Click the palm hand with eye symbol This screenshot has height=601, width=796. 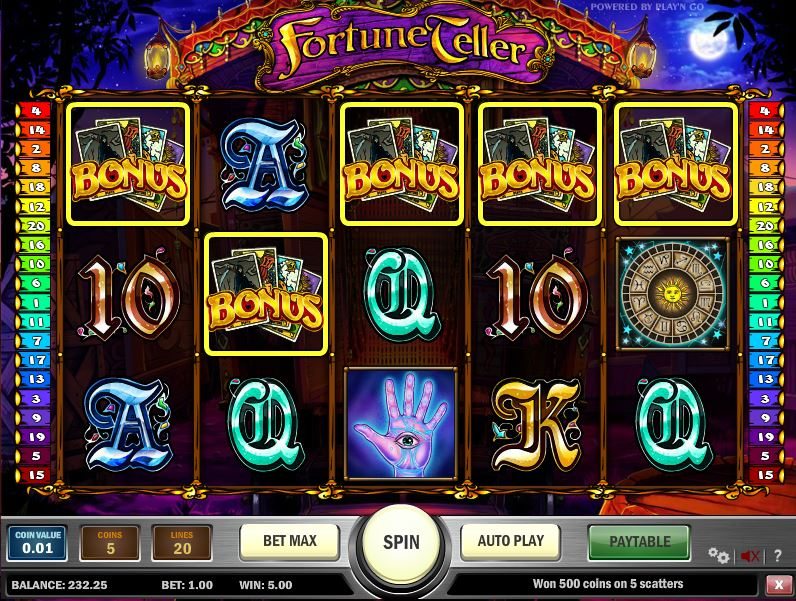[401, 423]
